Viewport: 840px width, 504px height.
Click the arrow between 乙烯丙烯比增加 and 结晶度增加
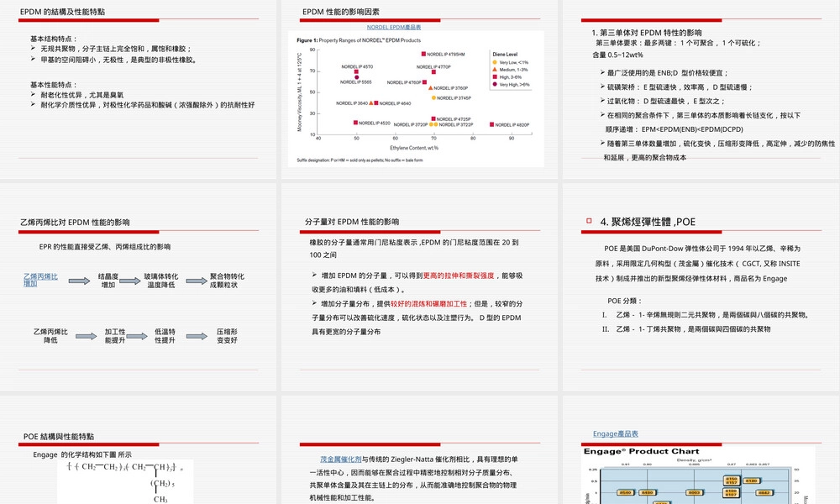(79, 281)
